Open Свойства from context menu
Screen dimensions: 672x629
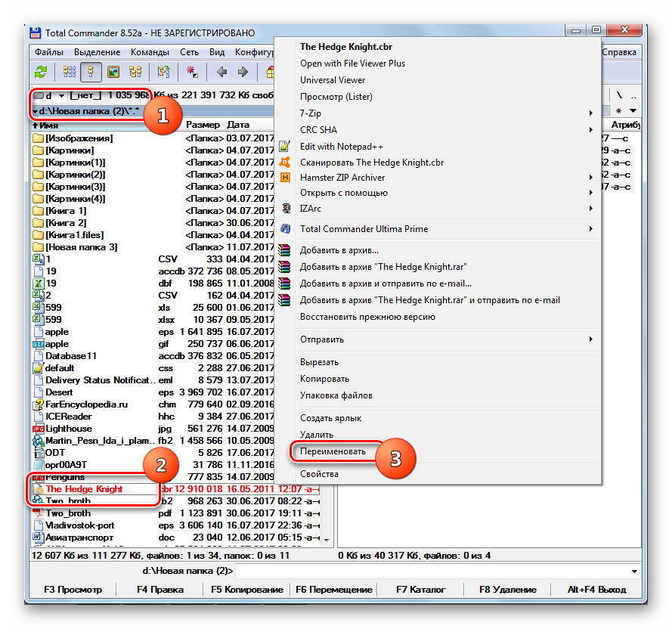coord(319,474)
